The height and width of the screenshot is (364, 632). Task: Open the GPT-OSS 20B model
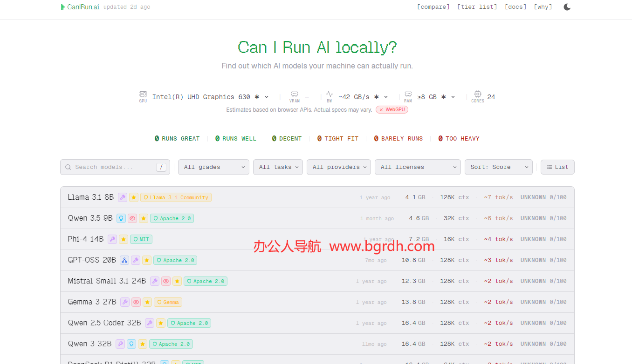(x=92, y=260)
